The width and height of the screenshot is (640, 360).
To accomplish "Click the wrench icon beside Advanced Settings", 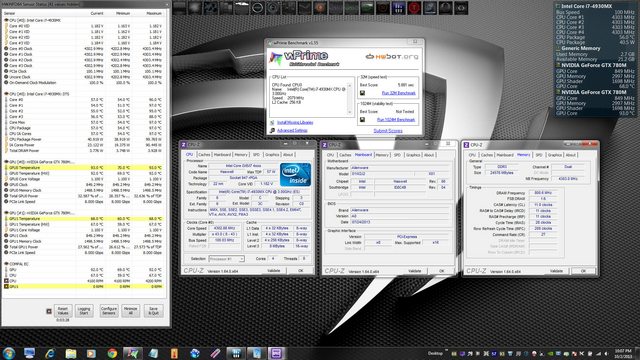I will 272,130.
